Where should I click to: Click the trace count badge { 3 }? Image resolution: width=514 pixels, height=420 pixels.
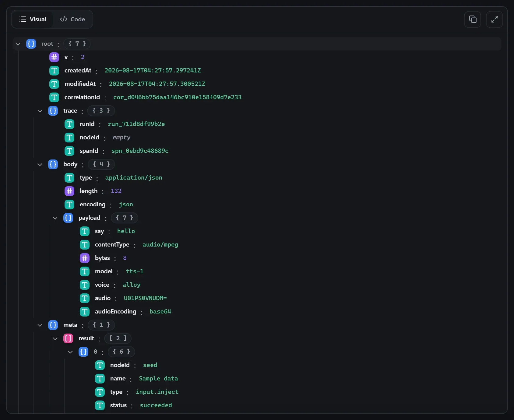tap(101, 111)
